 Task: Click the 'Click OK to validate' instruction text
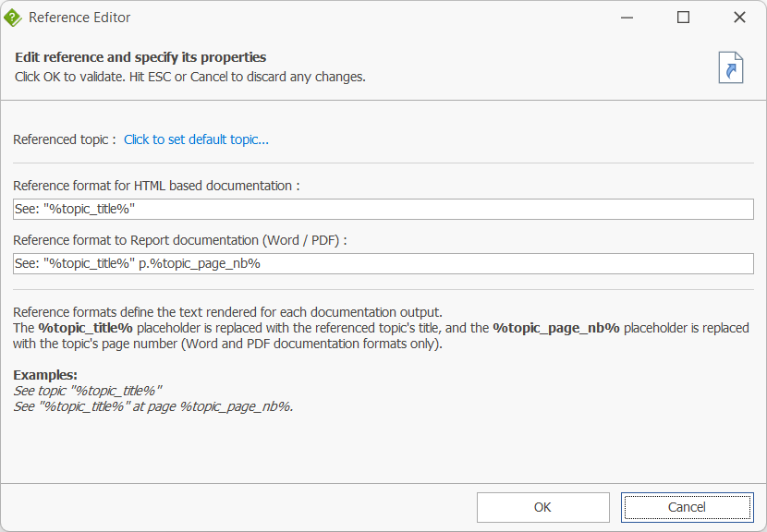pos(189,77)
